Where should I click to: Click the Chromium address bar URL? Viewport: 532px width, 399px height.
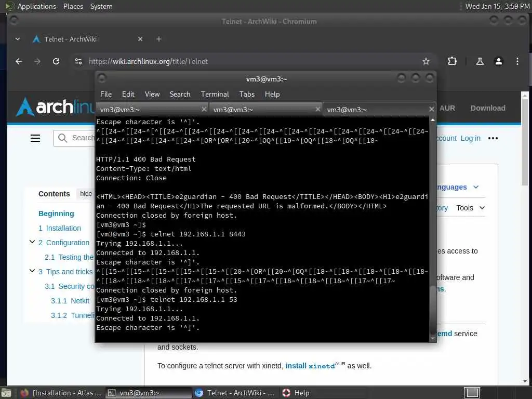pos(148,61)
